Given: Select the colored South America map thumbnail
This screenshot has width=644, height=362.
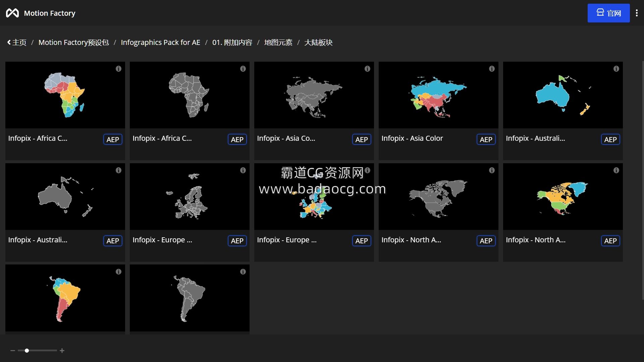Looking at the screenshot, I should click(65, 298).
